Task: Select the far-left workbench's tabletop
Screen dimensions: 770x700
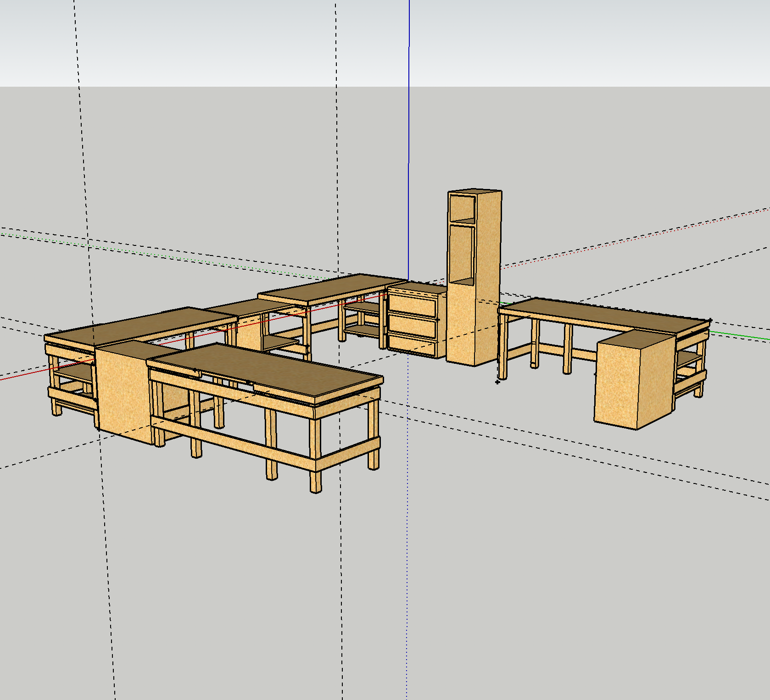Action: click(140, 326)
